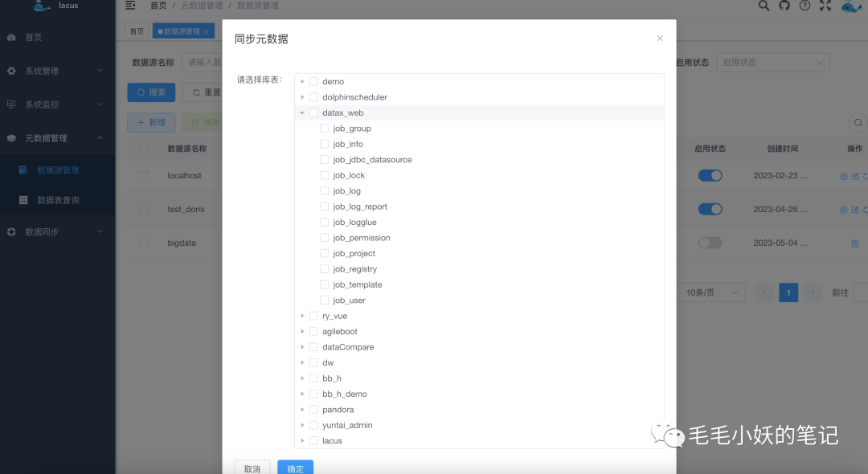Expand the ry_vue tree node
This screenshot has height=474, width=868.
pos(302,316)
